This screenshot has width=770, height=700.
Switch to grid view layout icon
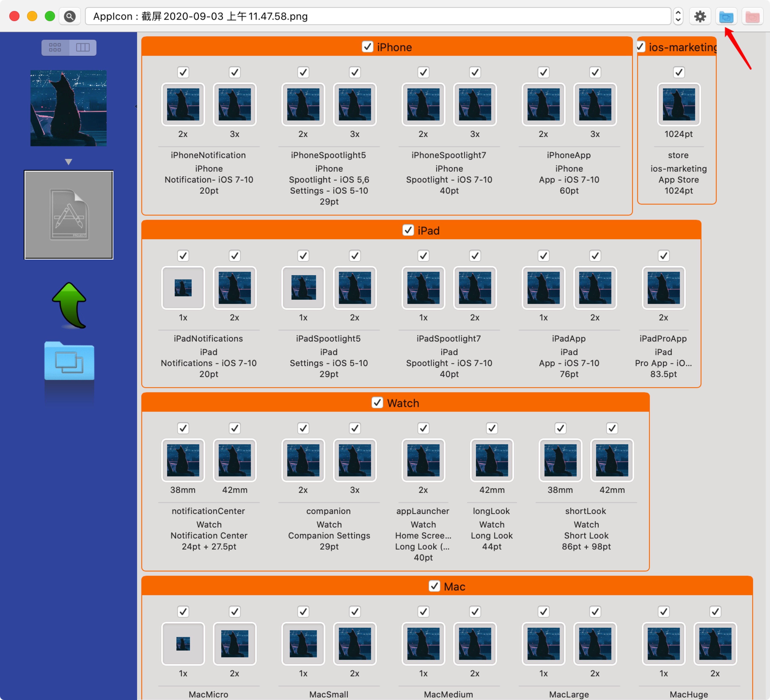coord(55,47)
